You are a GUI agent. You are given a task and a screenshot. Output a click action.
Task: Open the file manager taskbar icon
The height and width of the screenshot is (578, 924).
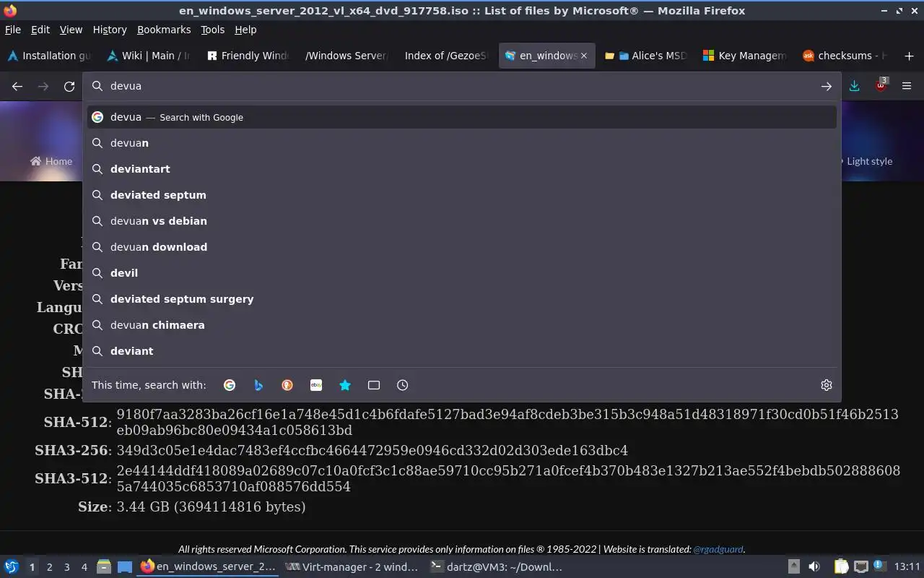click(x=103, y=566)
